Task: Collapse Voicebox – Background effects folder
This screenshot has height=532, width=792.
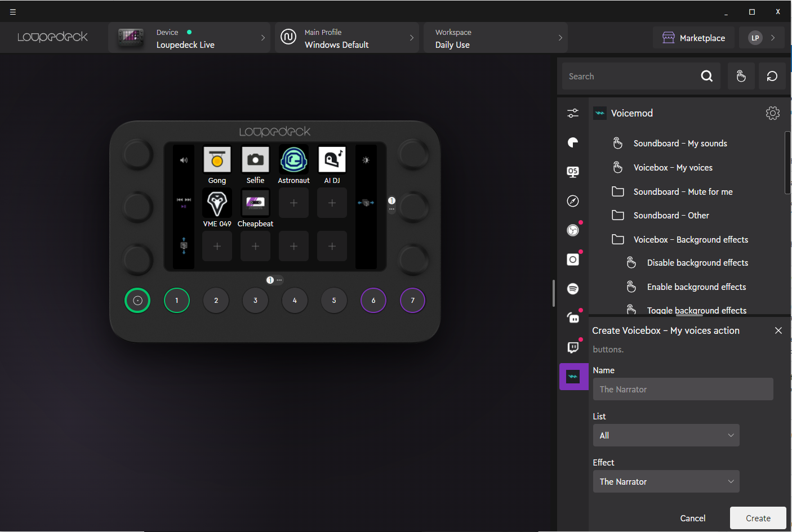Action: [x=691, y=240]
